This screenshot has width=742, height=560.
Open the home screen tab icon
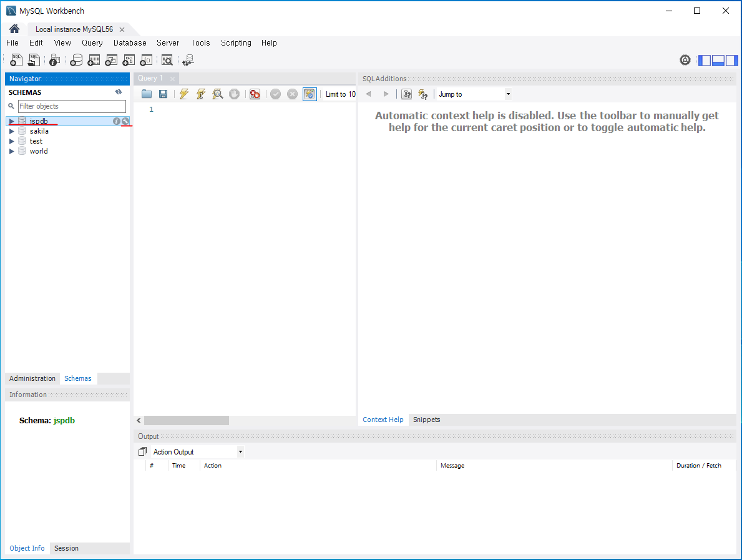click(x=14, y=29)
